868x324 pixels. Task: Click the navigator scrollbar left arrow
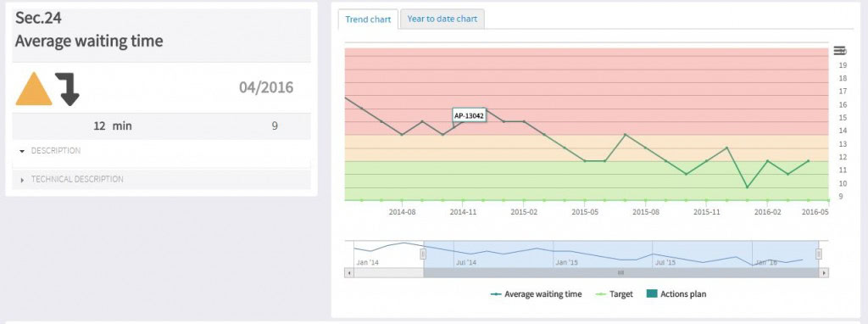tap(348, 273)
